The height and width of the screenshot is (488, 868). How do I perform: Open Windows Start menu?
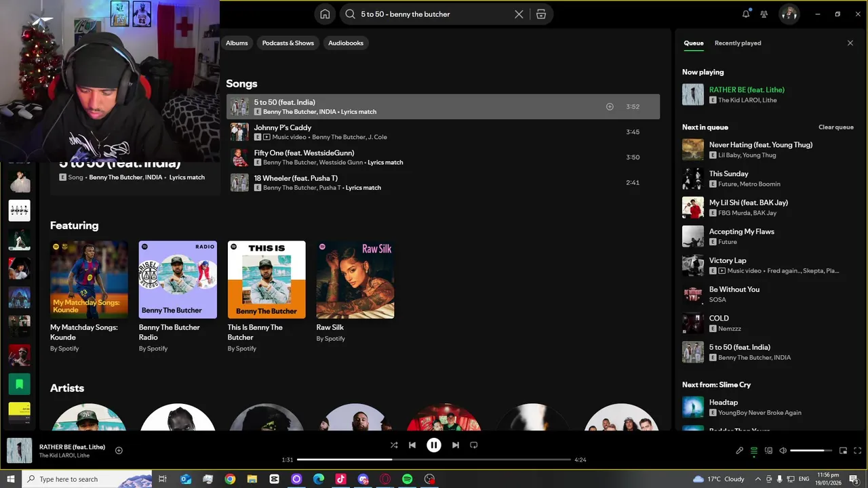pyautogui.click(x=11, y=479)
